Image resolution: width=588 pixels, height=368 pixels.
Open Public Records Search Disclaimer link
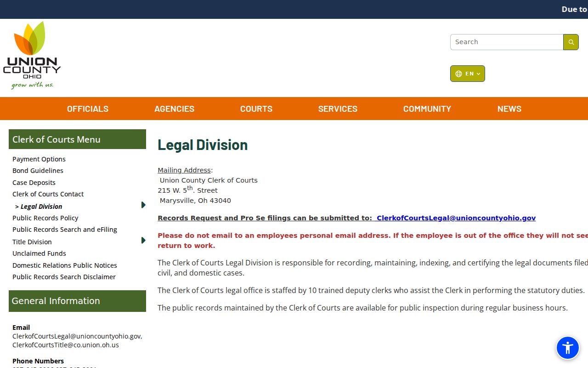pos(64,277)
